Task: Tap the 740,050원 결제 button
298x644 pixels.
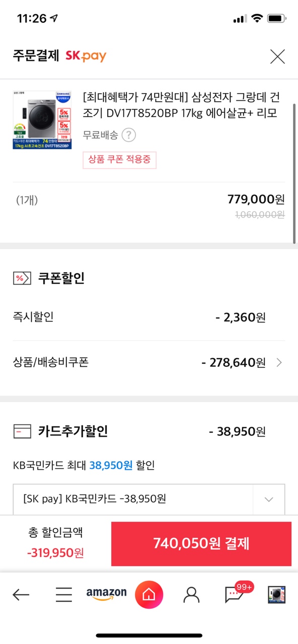Action: [201, 544]
